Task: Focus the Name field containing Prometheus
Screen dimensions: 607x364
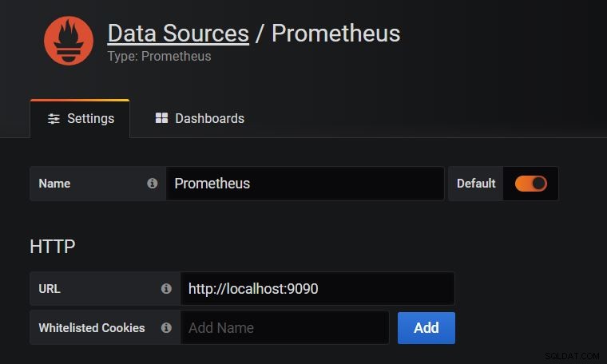Action: pos(304,184)
